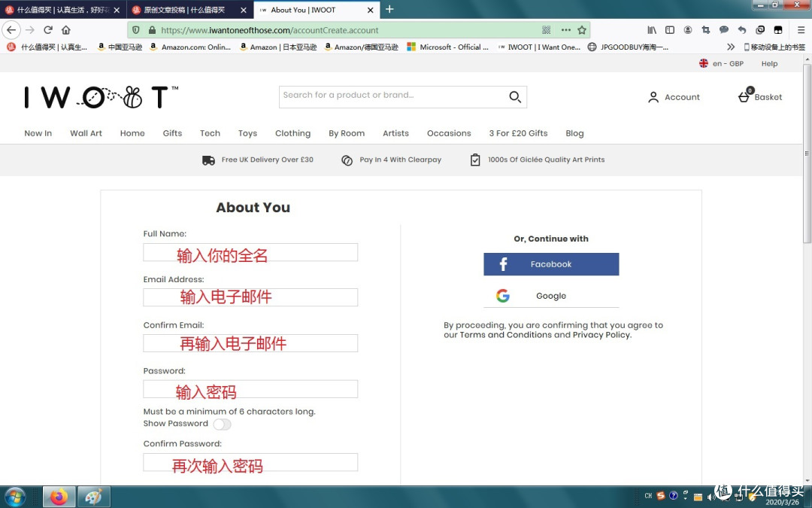812x508 pixels.
Task: Open the Amazon.com bookmark
Action: (x=190, y=47)
